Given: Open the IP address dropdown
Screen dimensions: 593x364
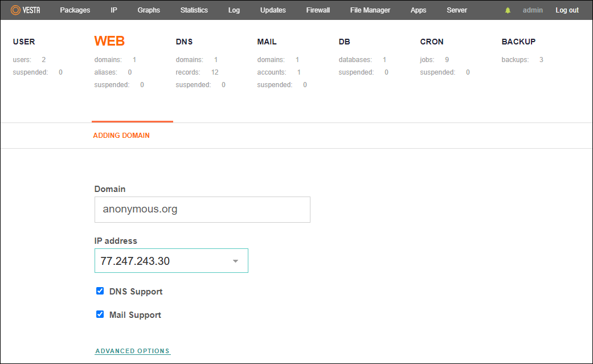Looking at the screenshot, I should coord(171,261).
